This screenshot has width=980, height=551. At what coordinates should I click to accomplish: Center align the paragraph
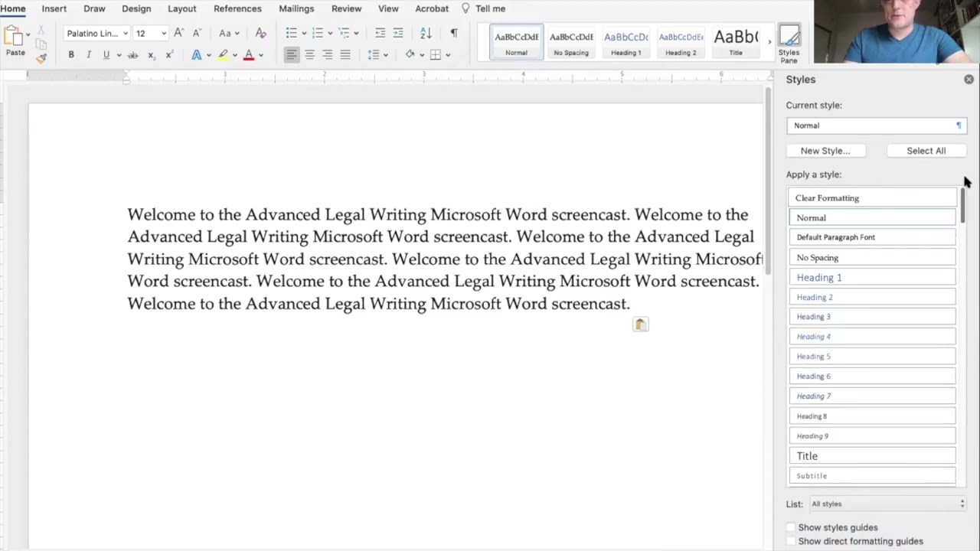point(309,55)
